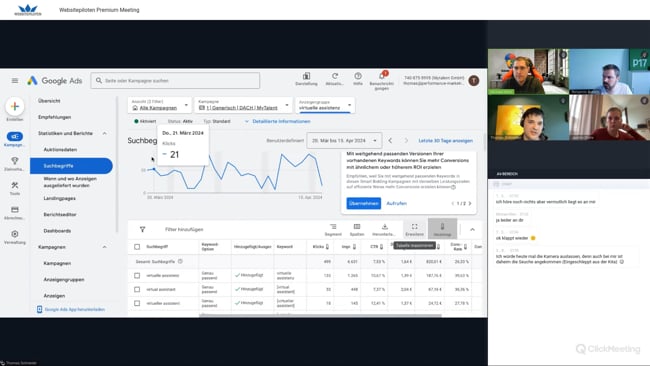Image resolution: width=650 pixels, height=366 pixels.
Task: Go to previous date range arrow
Action: [390, 141]
